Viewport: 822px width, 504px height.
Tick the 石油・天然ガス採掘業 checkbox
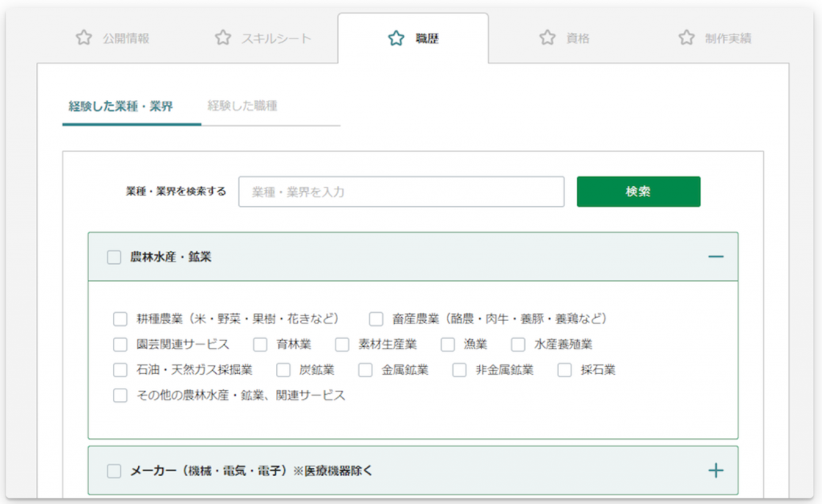(x=120, y=370)
